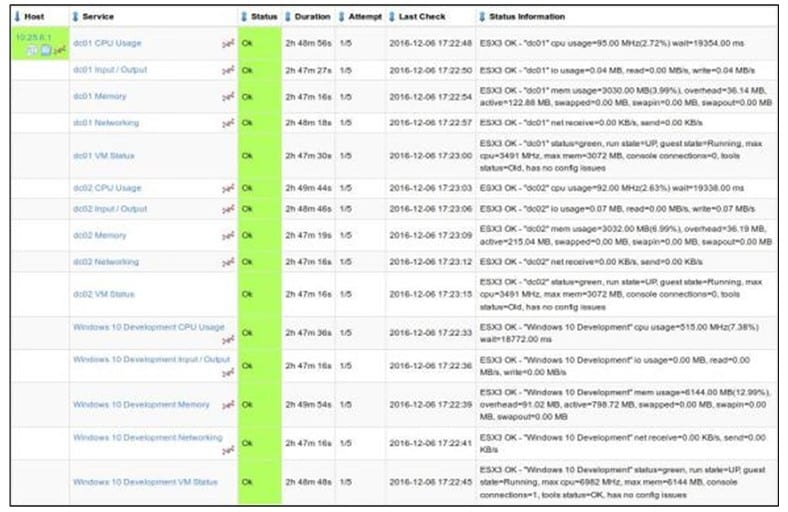Open Windows 10 Development Networking link
This screenshot has height=512, width=788.
pos(148,438)
